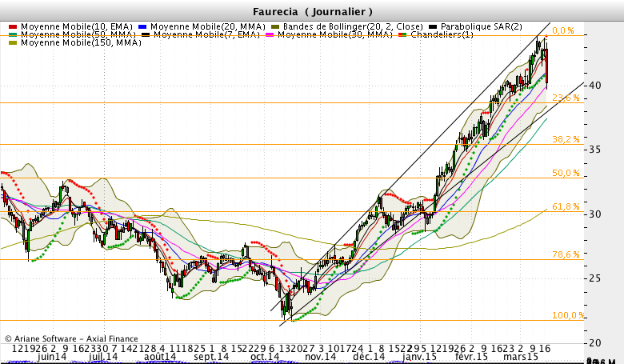The height and width of the screenshot is (364, 624).
Task: Click the déc.14 month label
Action: (369, 357)
